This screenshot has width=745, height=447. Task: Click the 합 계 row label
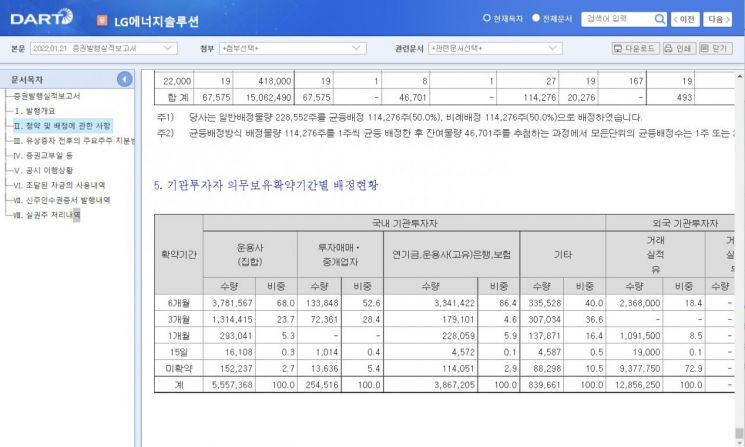pos(178,97)
